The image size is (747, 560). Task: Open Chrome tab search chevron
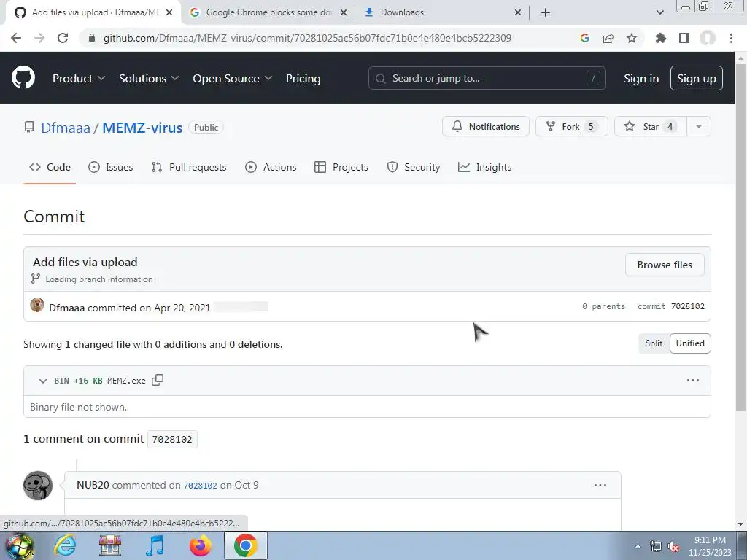[659, 12]
